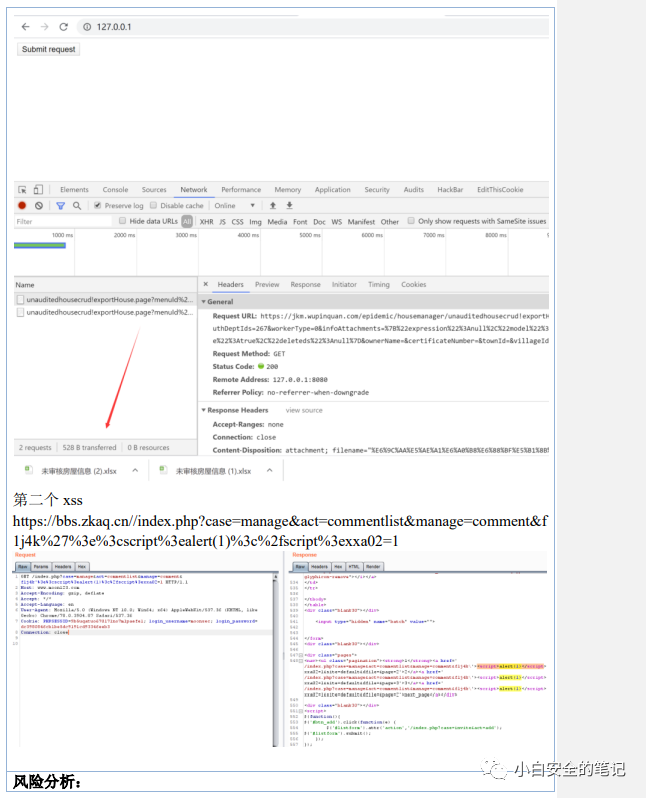Reload the 127.0.0.1 page

[x=64, y=27]
